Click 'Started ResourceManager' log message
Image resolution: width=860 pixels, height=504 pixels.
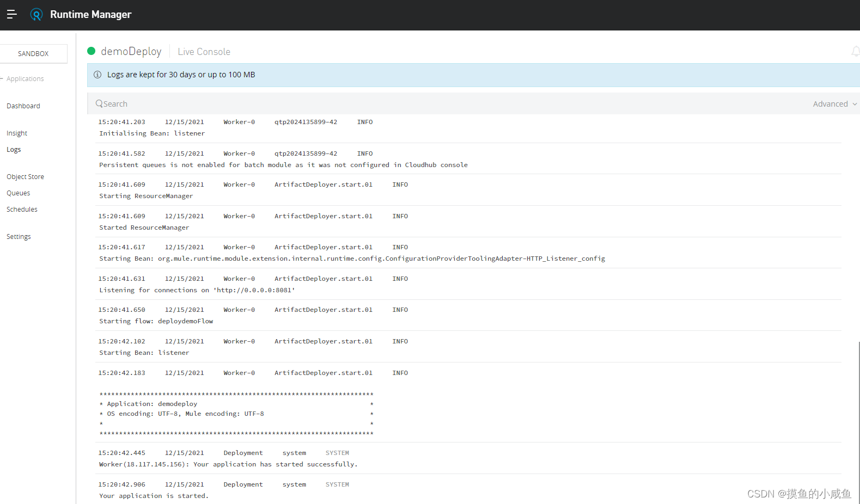(x=144, y=228)
